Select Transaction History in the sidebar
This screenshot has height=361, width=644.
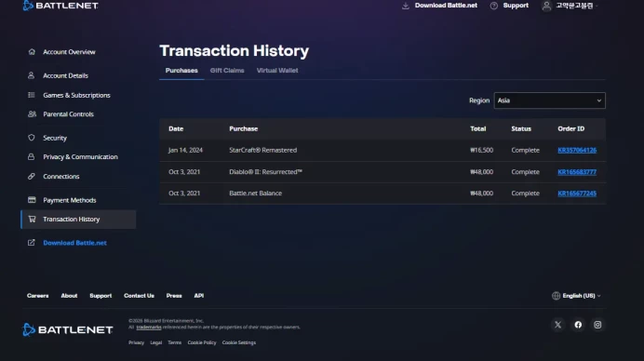78,220
